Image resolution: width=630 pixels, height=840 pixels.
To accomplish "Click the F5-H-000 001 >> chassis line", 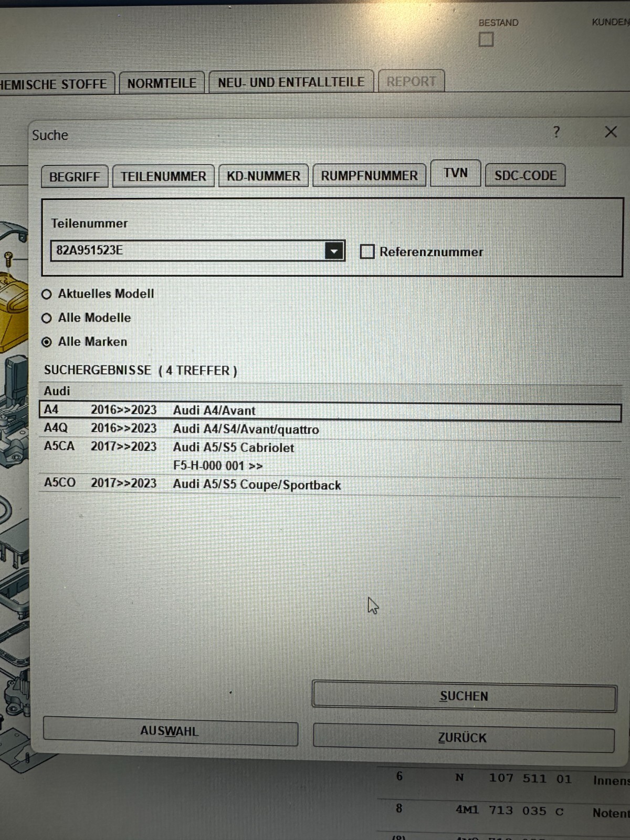I will point(218,466).
